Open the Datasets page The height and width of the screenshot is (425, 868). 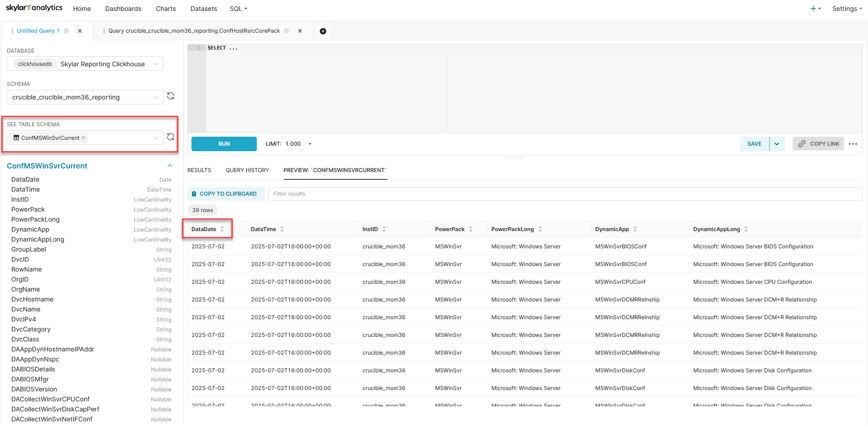coord(204,9)
